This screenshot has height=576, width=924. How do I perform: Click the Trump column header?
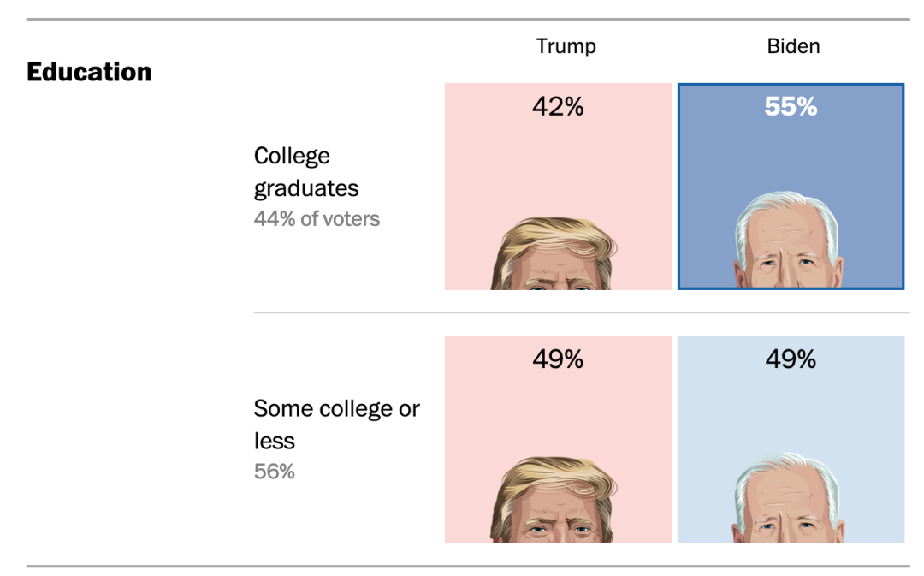566,46
